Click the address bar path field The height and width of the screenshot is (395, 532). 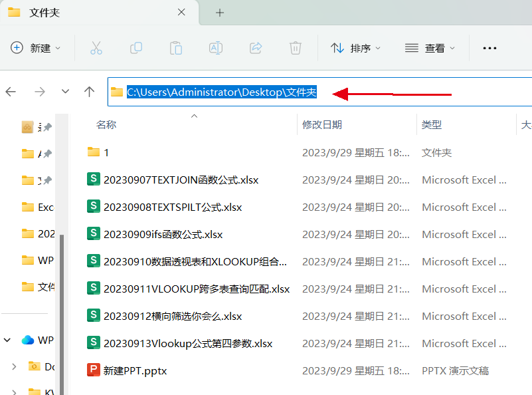(x=319, y=92)
